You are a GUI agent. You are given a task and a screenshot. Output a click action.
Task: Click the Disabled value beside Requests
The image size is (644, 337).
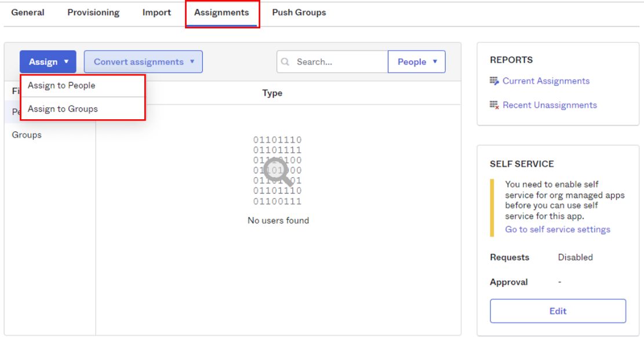click(x=575, y=257)
